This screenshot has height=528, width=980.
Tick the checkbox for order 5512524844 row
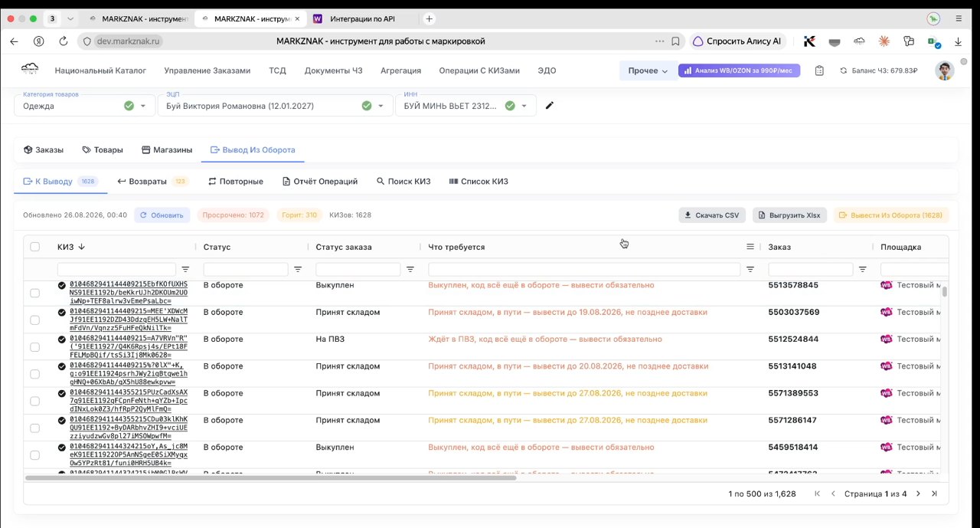34,347
